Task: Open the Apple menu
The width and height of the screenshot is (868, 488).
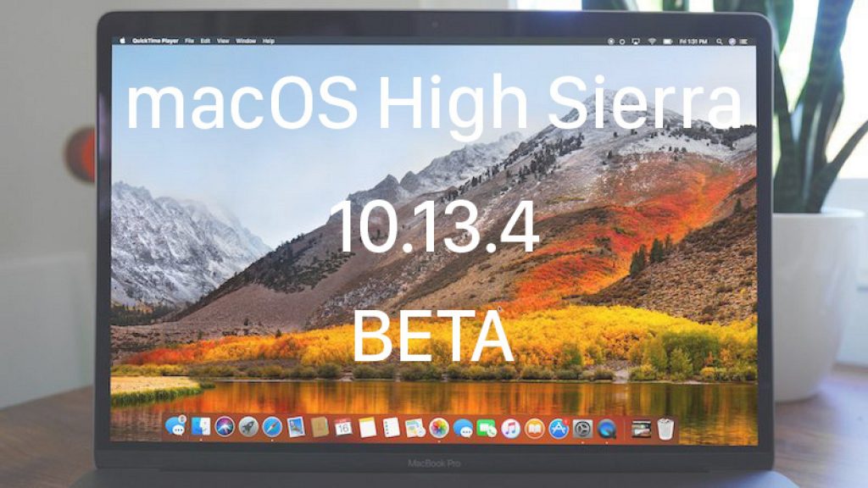Action: click(x=122, y=41)
